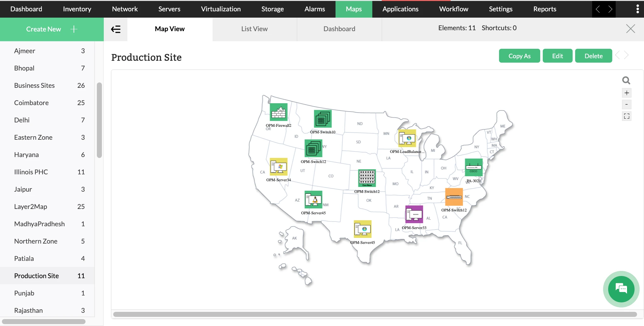The image size is (644, 326).
Task: Go to next map using arrow beside Delete
Action: [x=626, y=55]
